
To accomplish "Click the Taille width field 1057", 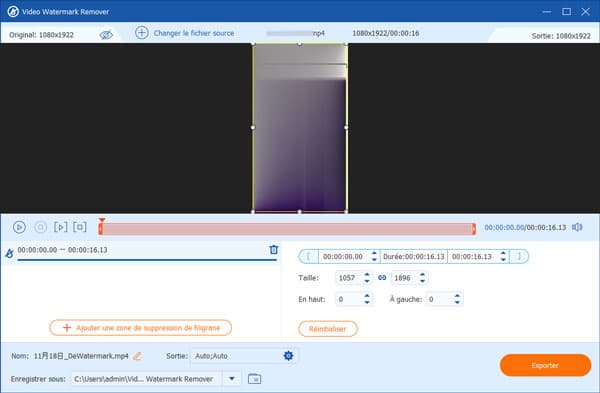I will (348, 278).
